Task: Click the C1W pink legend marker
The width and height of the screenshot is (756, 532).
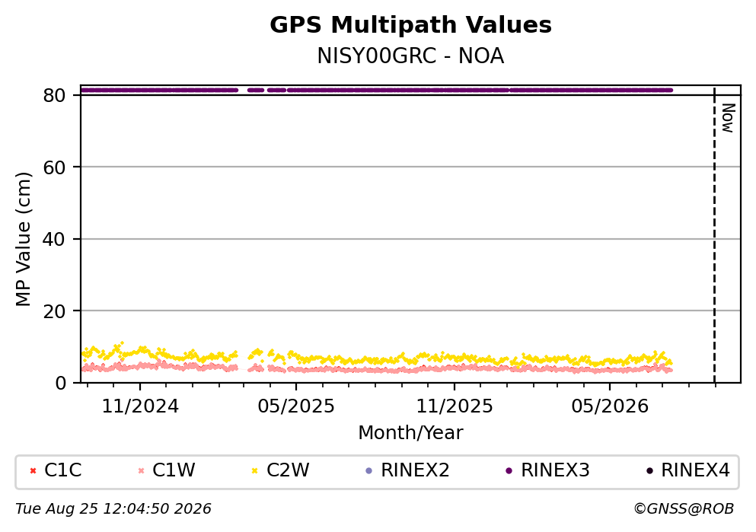Action: click(x=141, y=471)
